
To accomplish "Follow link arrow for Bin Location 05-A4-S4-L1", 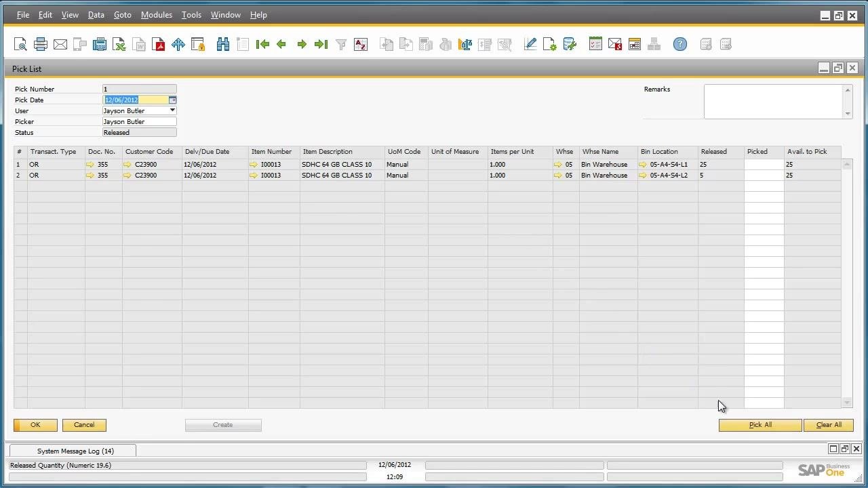I will click(643, 165).
